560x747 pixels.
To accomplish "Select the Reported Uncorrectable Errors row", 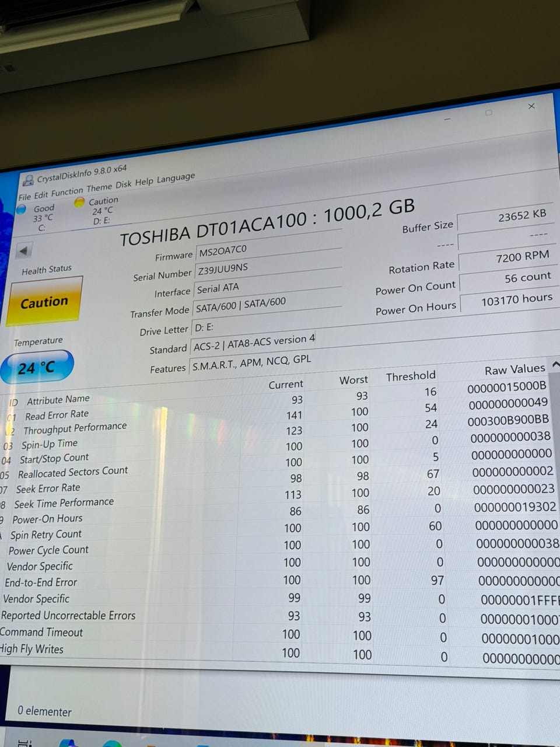I will tap(279, 616).
